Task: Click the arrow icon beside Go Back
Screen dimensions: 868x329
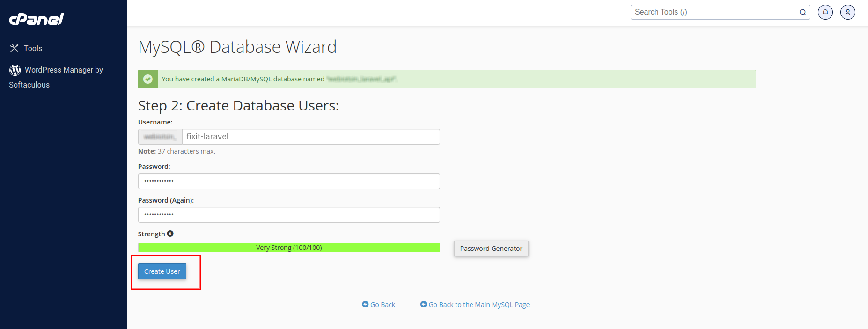Action: point(365,304)
